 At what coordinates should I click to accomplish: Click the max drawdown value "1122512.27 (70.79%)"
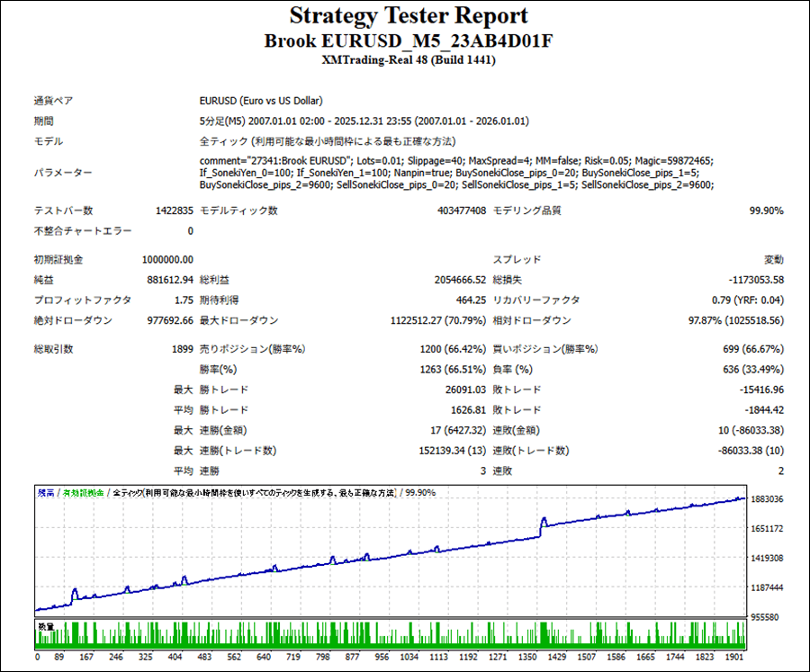pyautogui.click(x=438, y=321)
